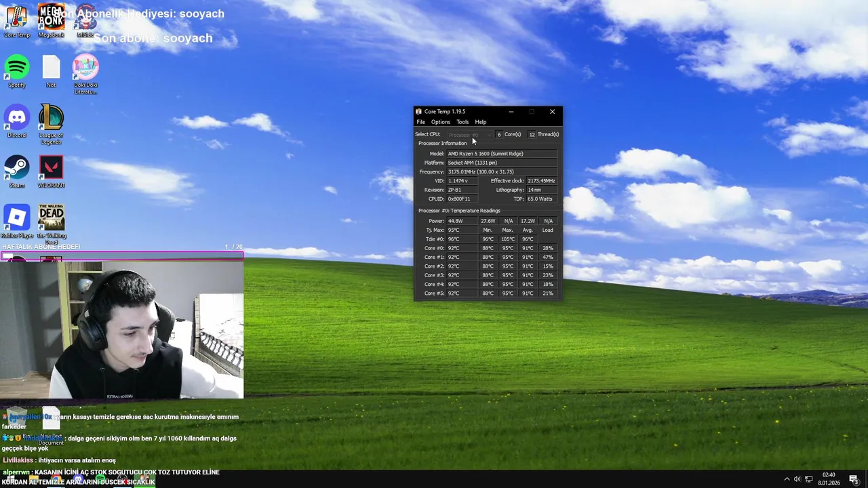
Task: Click the Core #3 load value 23%
Action: (x=548, y=275)
